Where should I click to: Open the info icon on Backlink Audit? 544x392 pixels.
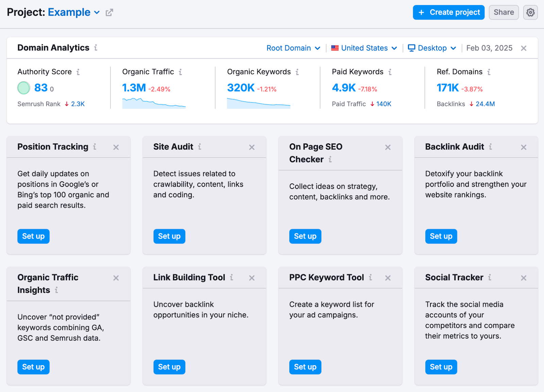coord(490,147)
